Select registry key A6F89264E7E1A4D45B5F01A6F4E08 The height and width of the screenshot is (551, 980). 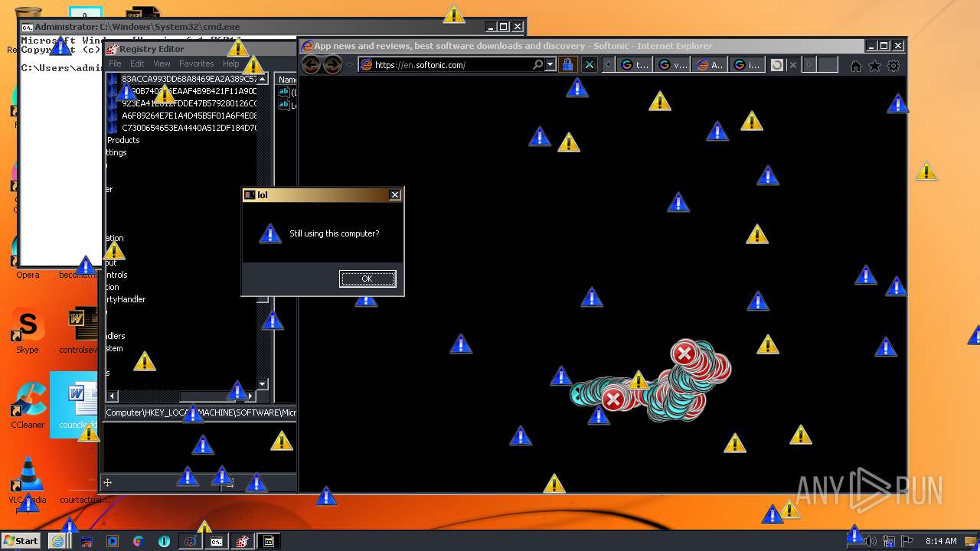189,116
